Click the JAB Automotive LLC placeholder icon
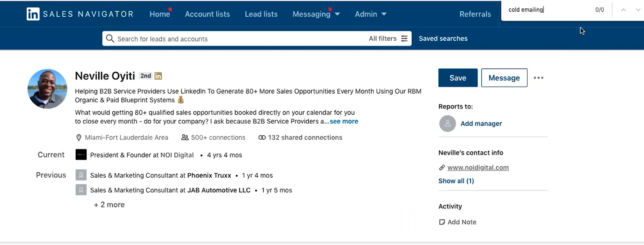The width and height of the screenshot is (644, 245). point(81,190)
